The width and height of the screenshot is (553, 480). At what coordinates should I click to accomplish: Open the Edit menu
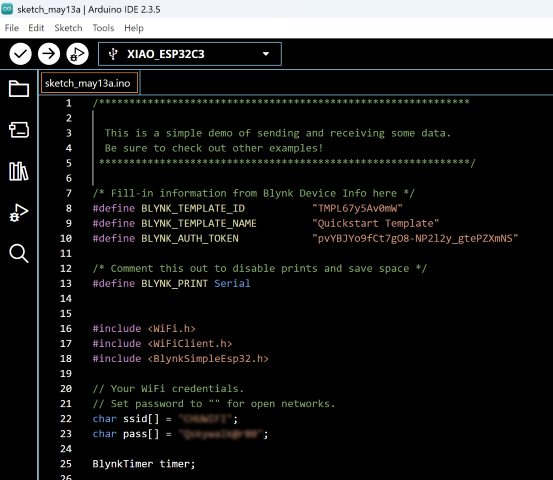pos(36,28)
